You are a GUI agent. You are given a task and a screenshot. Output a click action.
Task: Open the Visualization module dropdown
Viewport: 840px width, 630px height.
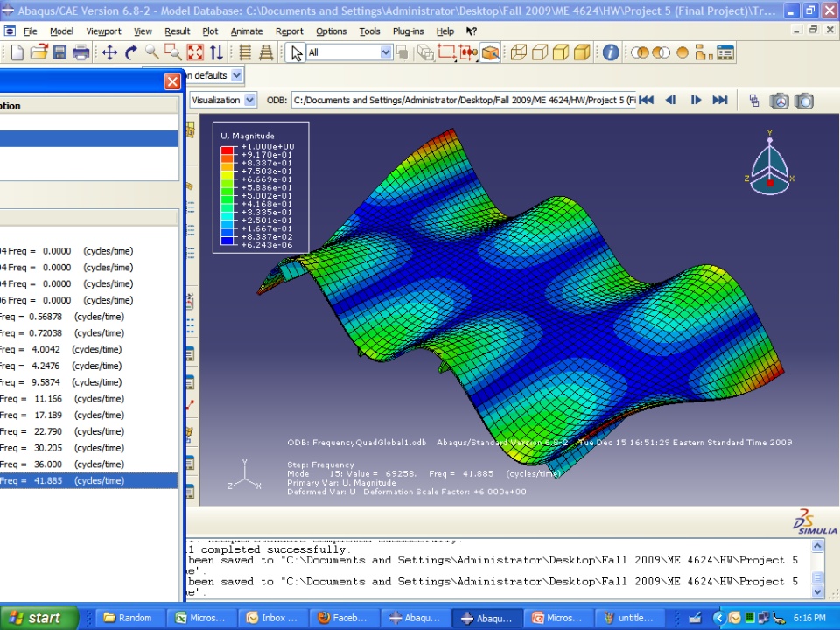pyautogui.click(x=250, y=100)
